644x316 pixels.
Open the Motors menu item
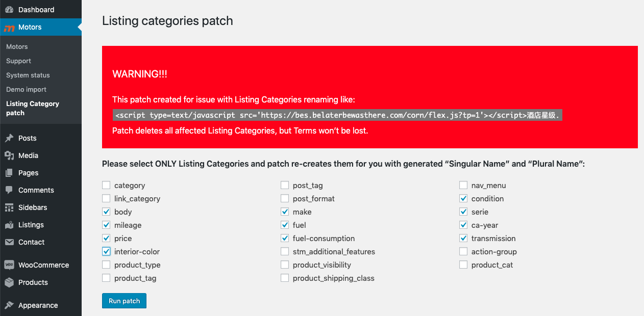pos(41,27)
